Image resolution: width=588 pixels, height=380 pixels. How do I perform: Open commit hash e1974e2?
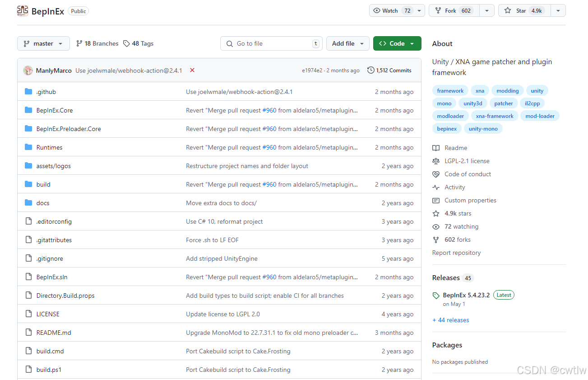point(312,70)
